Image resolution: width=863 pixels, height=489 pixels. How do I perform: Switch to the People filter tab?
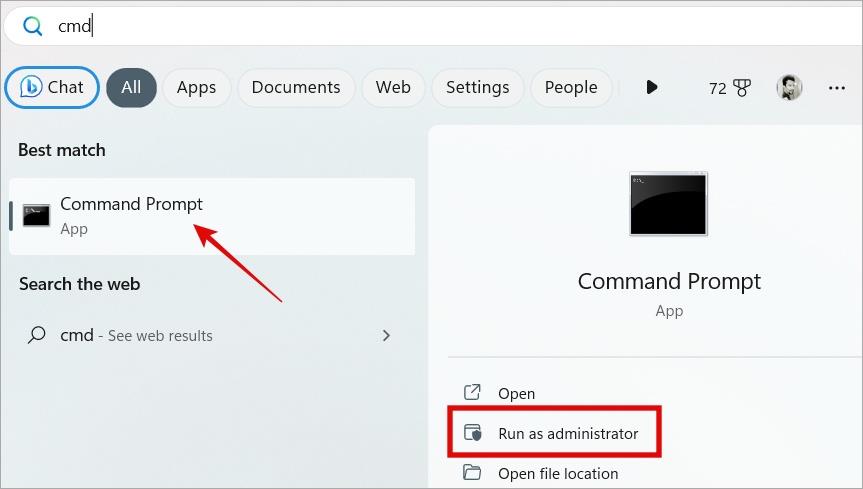[x=571, y=87]
